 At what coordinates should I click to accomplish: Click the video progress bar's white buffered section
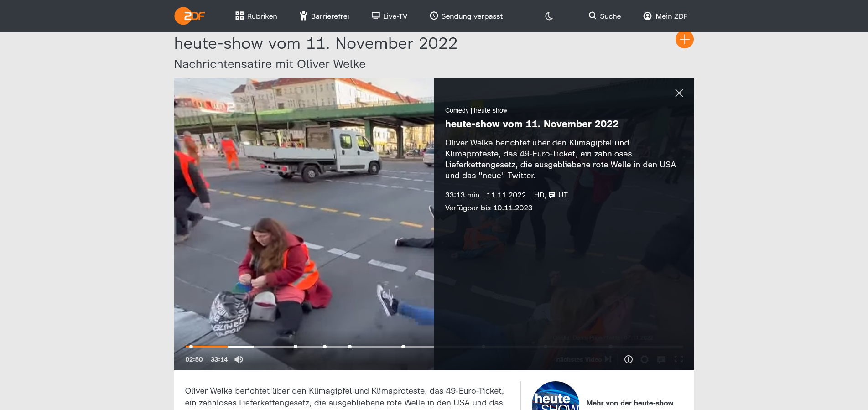tap(240, 347)
